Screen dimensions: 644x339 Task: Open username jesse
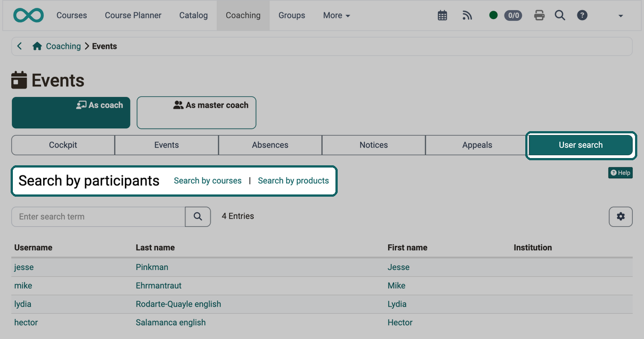[x=24, y=267]
